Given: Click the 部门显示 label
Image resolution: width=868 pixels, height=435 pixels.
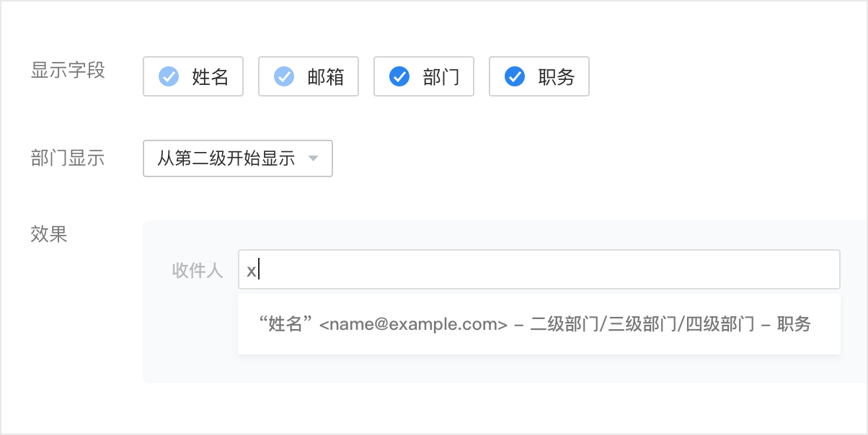Looking at the screenshot, I should point(68,158).
